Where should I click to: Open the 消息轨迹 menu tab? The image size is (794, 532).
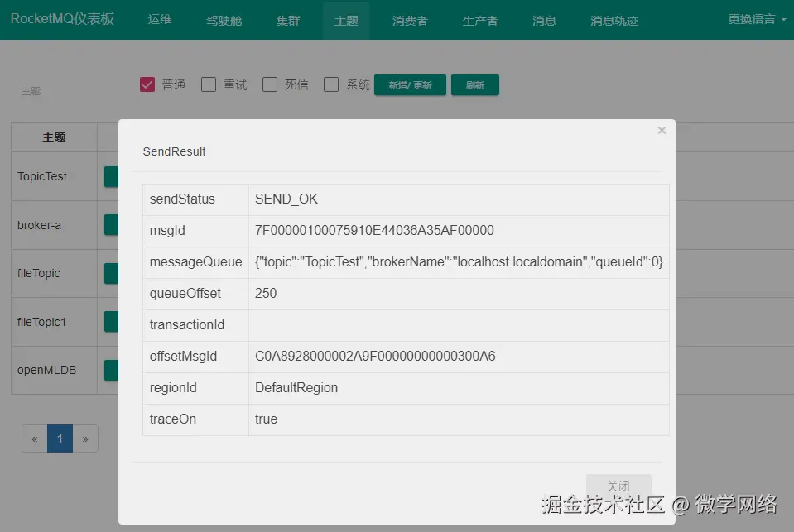click(614, 20)
